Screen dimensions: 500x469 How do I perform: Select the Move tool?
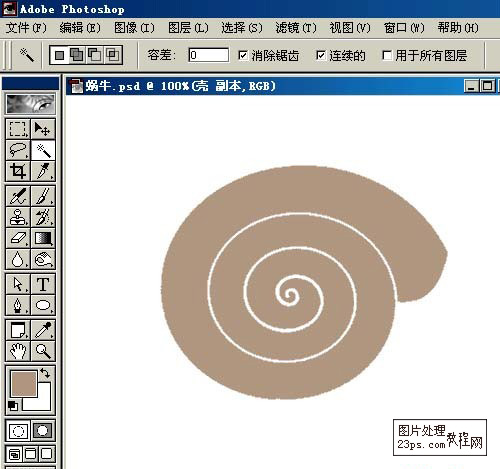point(43,129)
